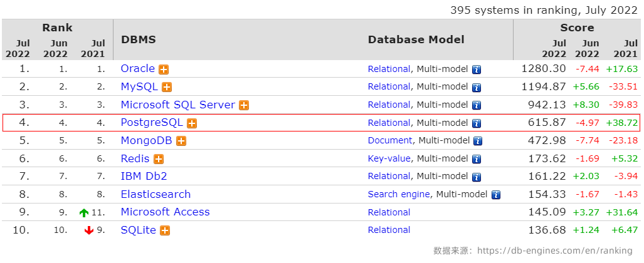Click the info icon in PostgreSQL row
The width and height of the screenshot is (644, 263).
coord(477,123)
